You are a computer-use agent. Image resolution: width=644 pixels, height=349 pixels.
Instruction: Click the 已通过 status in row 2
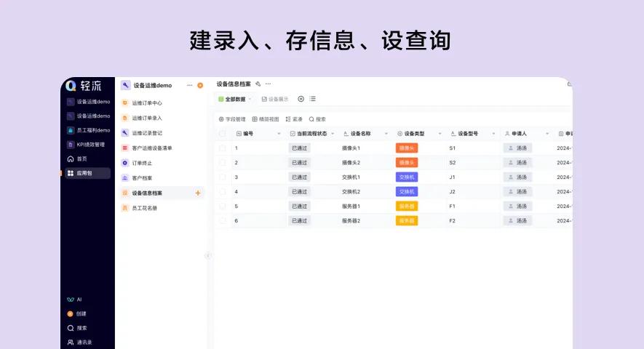click(299, 163)
